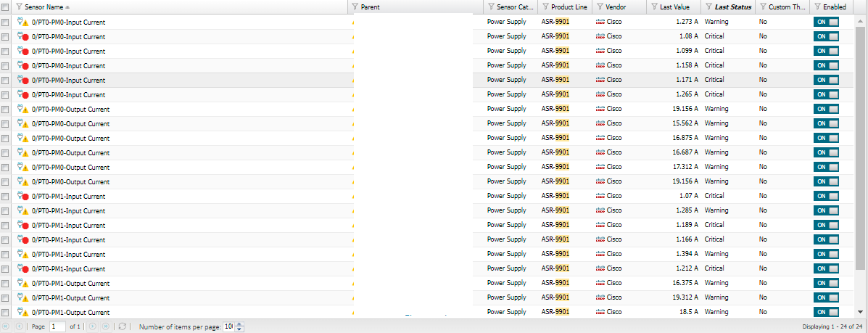Increase items per page with up arrow
The height and width of the screenshot is (333, 868).
pos(240,324)
